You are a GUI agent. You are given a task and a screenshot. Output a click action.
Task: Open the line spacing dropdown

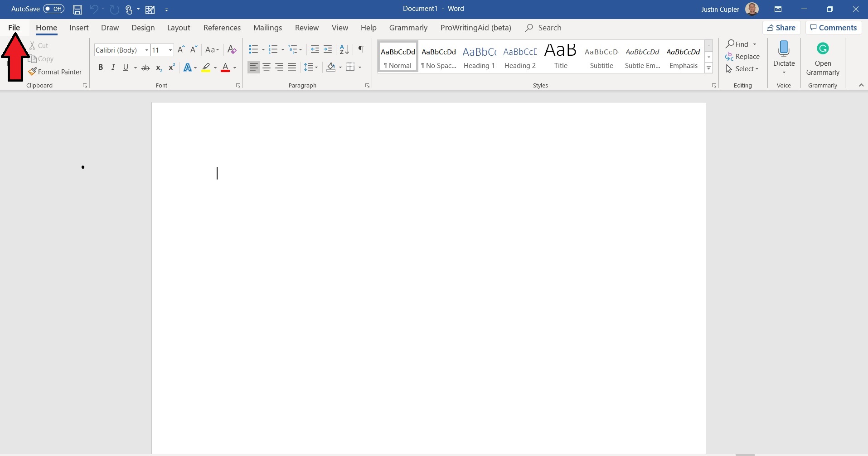(x=311, y=67)
